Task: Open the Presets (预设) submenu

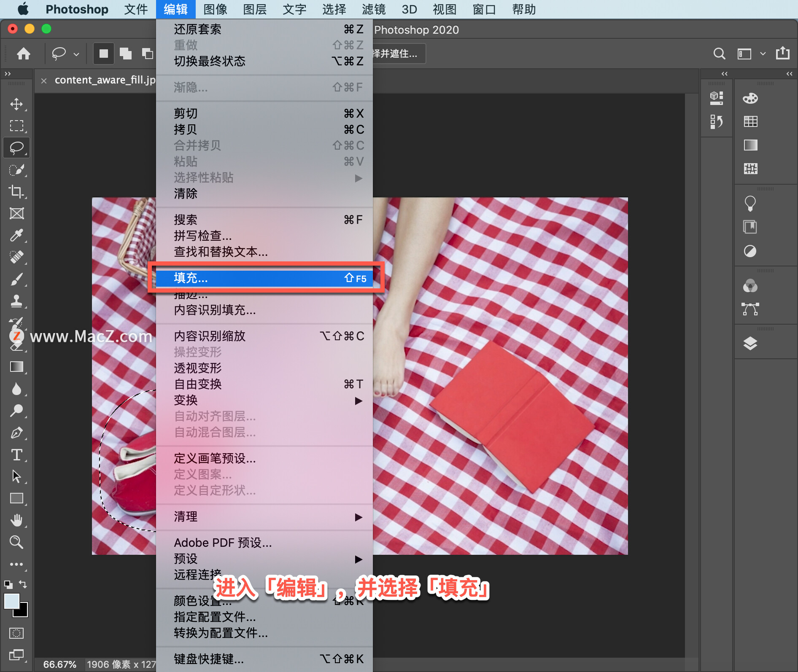Action: click(x=264, y=559)
